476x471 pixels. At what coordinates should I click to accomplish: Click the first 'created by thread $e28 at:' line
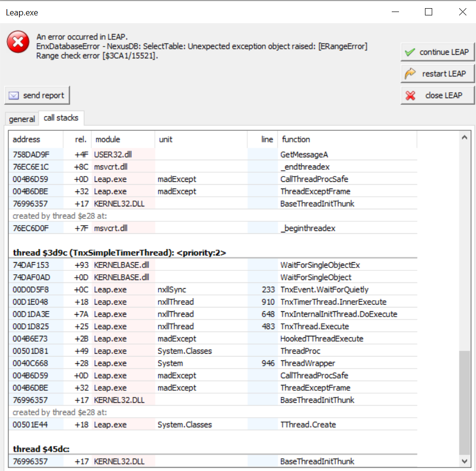[x=60, y=216]
